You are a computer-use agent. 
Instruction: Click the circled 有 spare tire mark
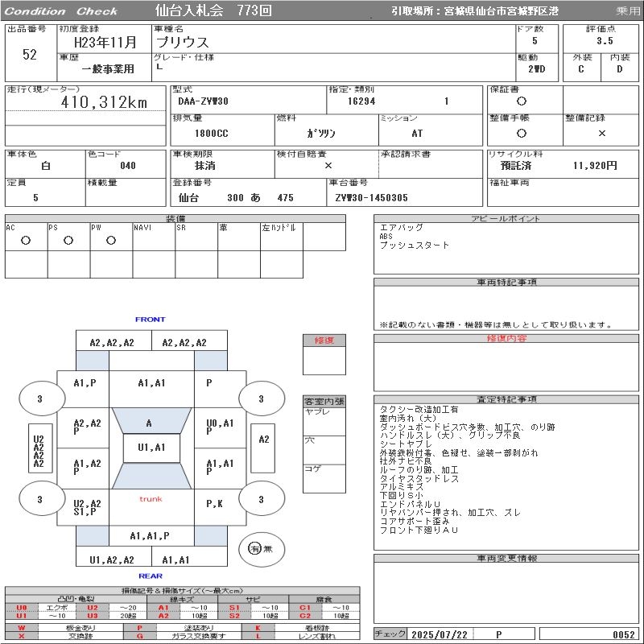coord(255,548)
